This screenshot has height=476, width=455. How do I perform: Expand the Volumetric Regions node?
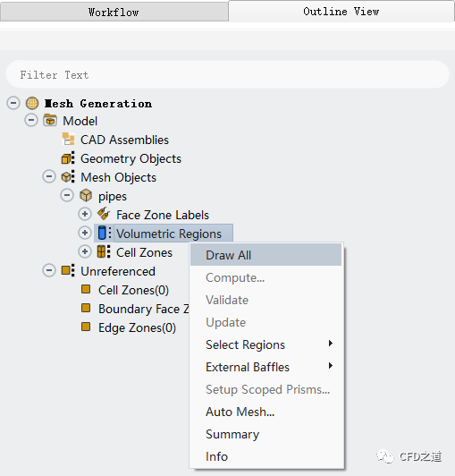pos(85,233)
